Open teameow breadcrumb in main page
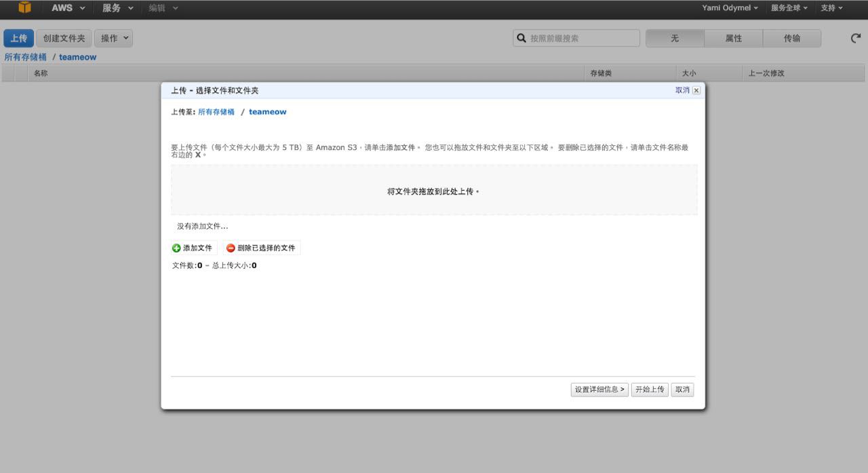 click(77, 57)
